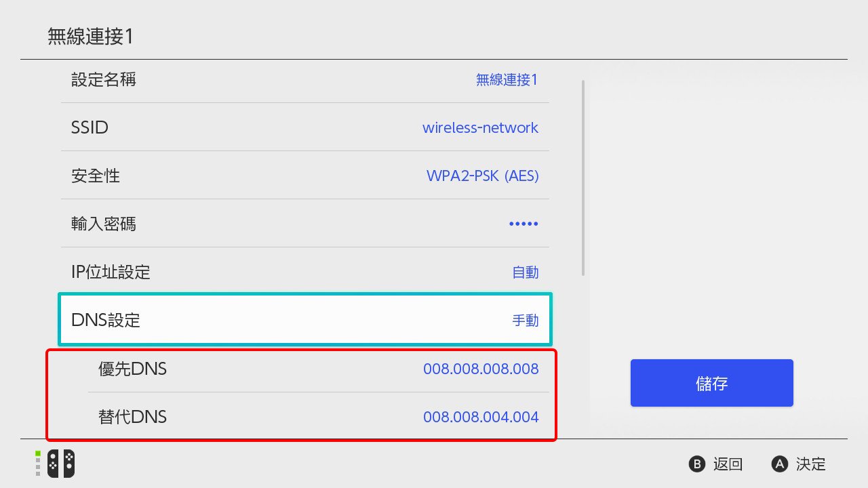The width and height of the screenshot is (868, 488).
Task: Click the Joy-Con controller icon
Action: click(60, 464)
